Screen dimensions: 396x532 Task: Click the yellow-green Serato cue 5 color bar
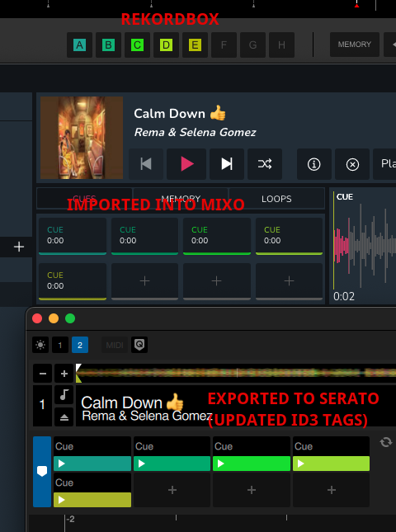click(92, 500)
